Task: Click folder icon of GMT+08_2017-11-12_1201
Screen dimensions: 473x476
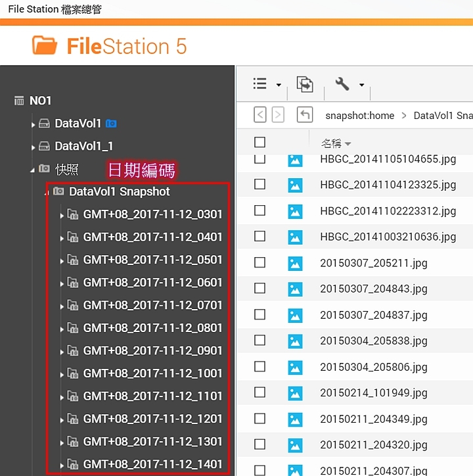Action: coord(72,419)
